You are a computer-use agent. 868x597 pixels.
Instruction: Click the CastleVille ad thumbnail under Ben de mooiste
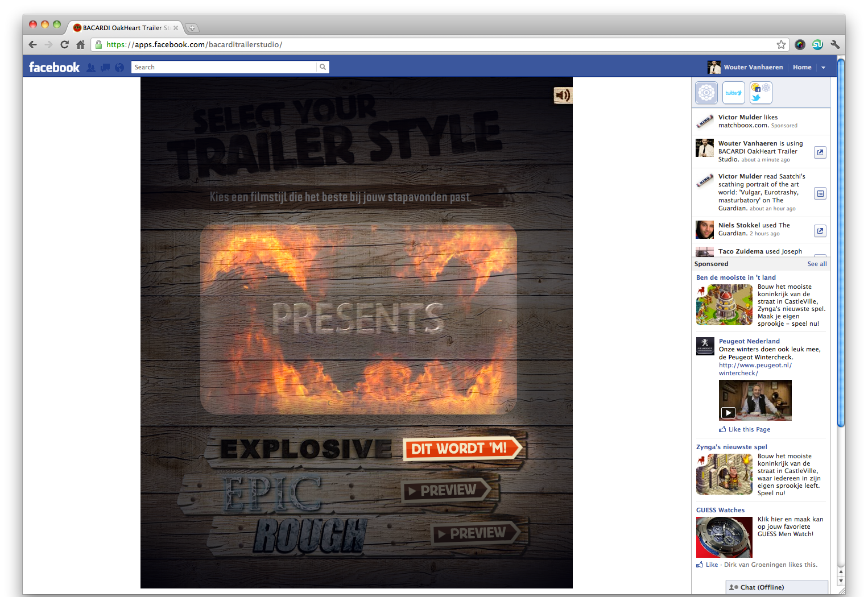click(724, 305)
